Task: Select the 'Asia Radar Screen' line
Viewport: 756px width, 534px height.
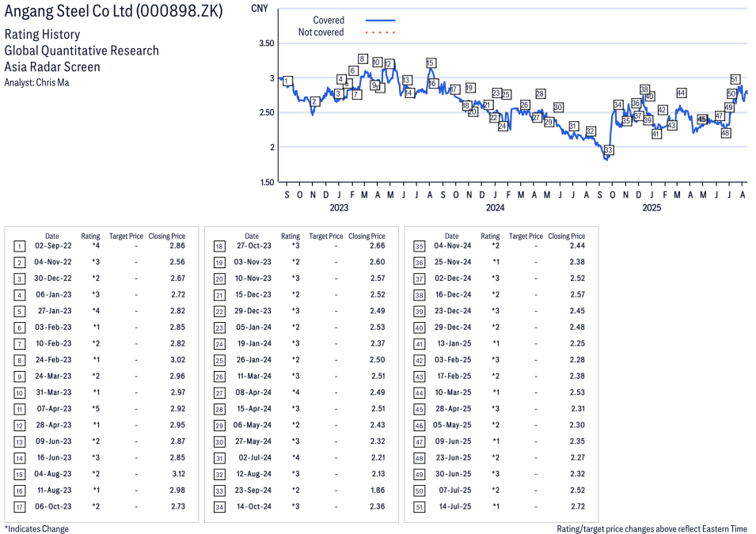Action: [x=52, y=66]
